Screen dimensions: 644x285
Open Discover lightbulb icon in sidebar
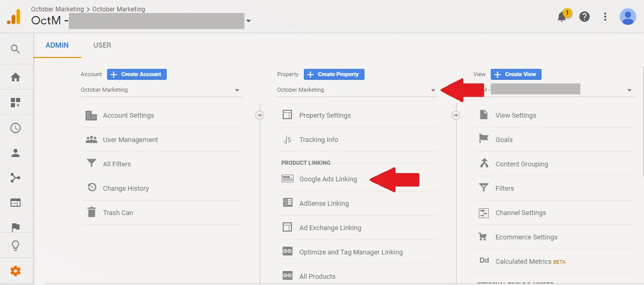tap(16, 246)
